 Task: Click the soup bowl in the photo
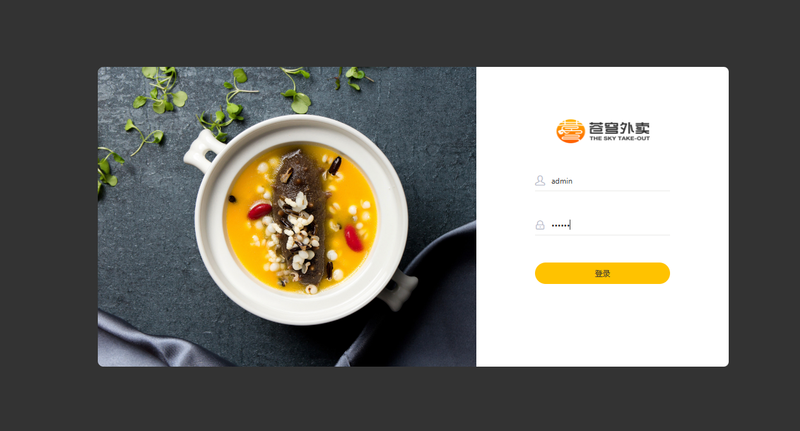coord(301,219)
